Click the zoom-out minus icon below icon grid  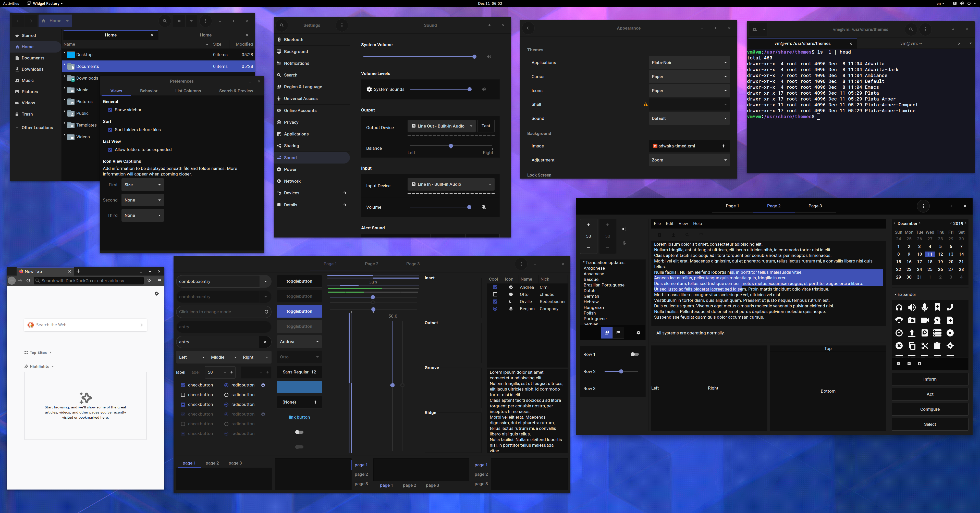pyautogui.click(x=899, y=364)
